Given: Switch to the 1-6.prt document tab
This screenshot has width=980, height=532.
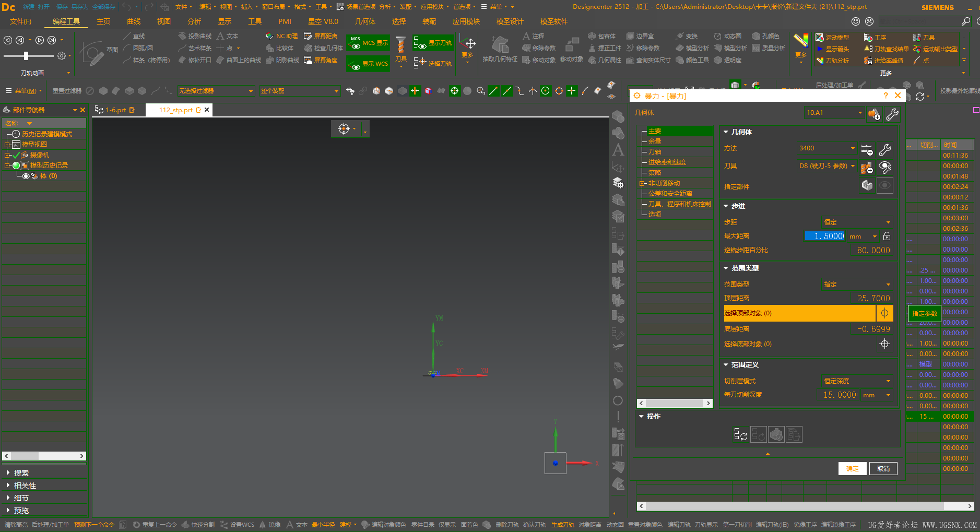Looking at the screenshot, I should tap(115, 110).
